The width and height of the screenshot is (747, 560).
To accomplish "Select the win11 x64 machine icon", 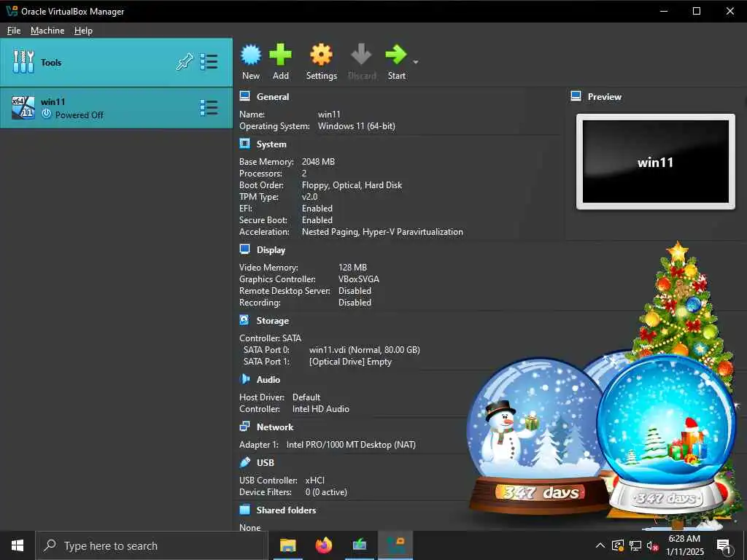I will point(23,108).
